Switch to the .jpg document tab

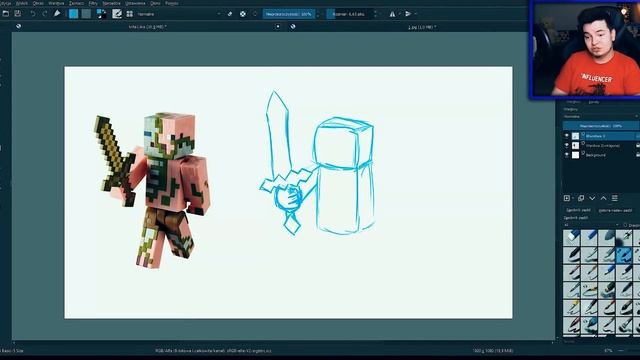[x=422, y=27]
